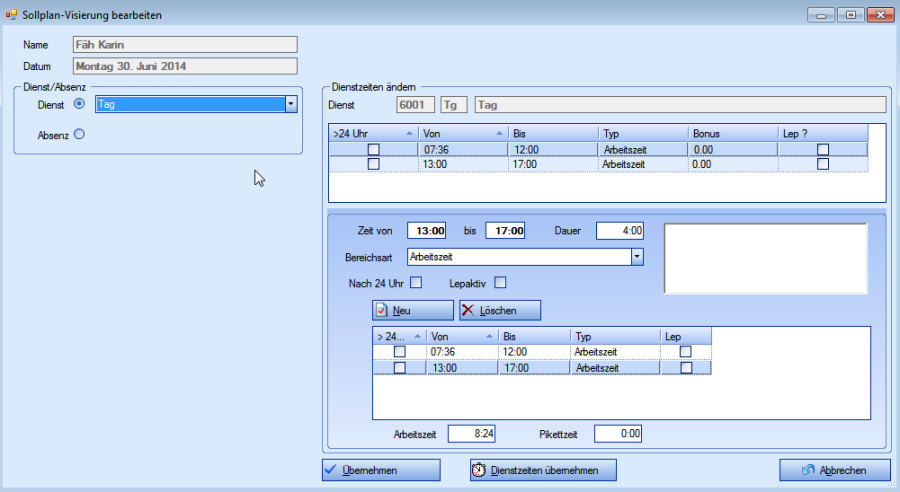Click the Sollplan-Visierung window title icon

point(12,15)
